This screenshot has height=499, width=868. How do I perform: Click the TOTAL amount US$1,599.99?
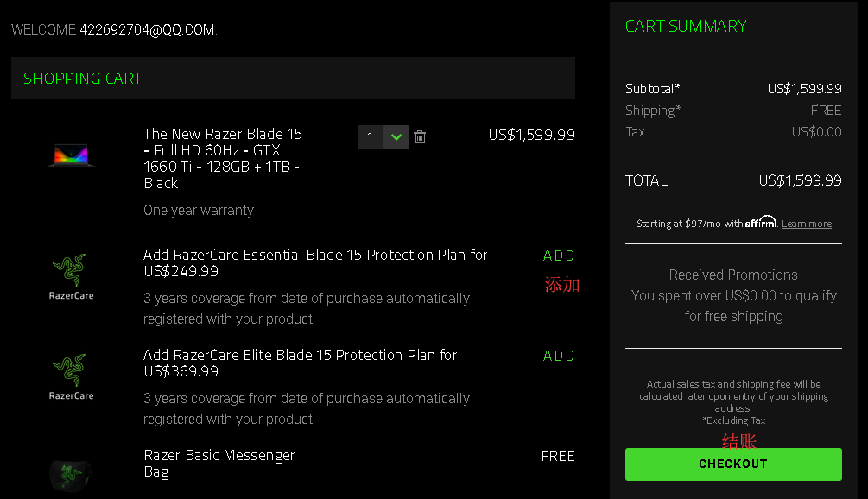click(x=800, y=180)
